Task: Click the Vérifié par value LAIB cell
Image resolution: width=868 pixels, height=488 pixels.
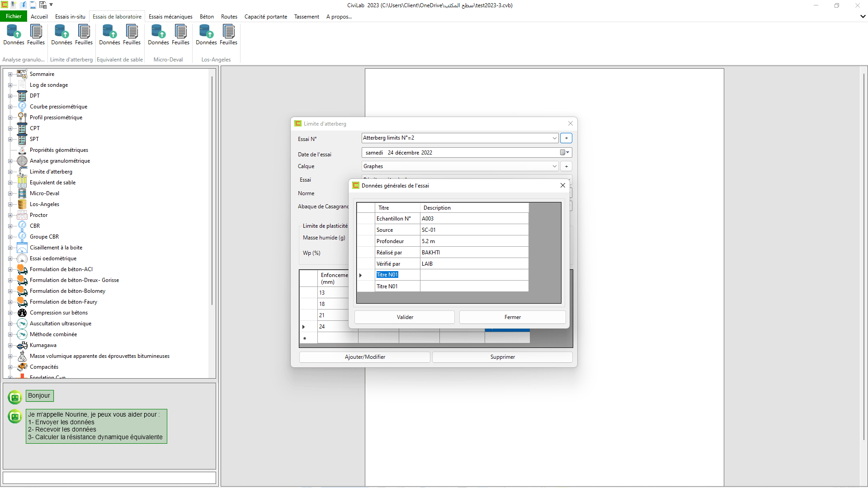Action: (x=474, y=264)
